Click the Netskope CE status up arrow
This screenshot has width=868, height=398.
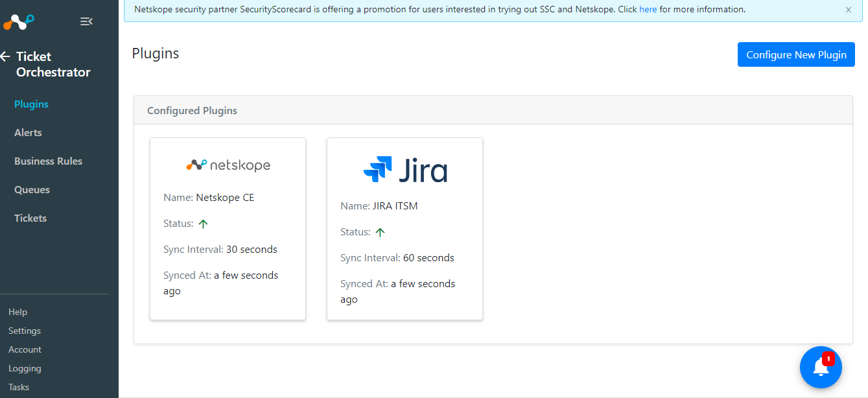203,224
